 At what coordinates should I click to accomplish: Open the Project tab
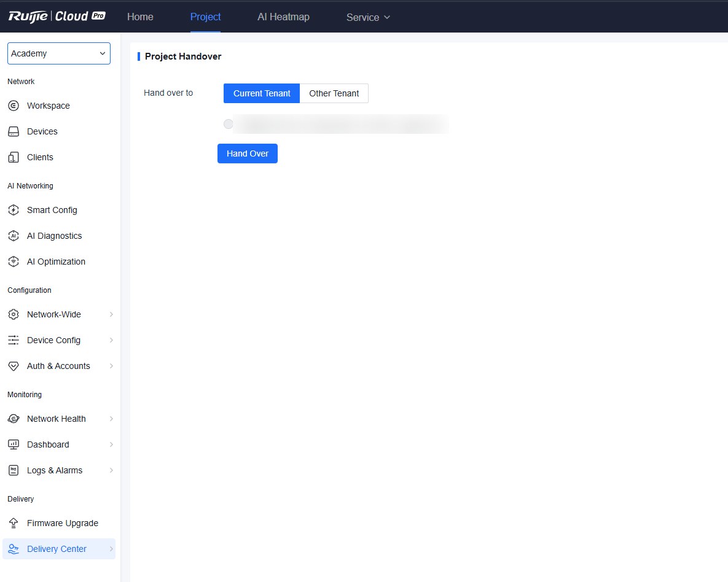205,17
